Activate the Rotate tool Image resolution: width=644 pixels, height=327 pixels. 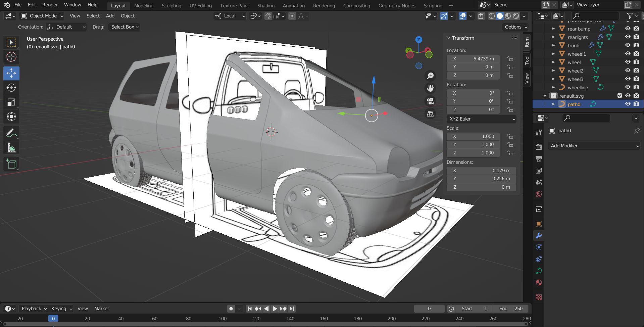(x=11, y=88)
